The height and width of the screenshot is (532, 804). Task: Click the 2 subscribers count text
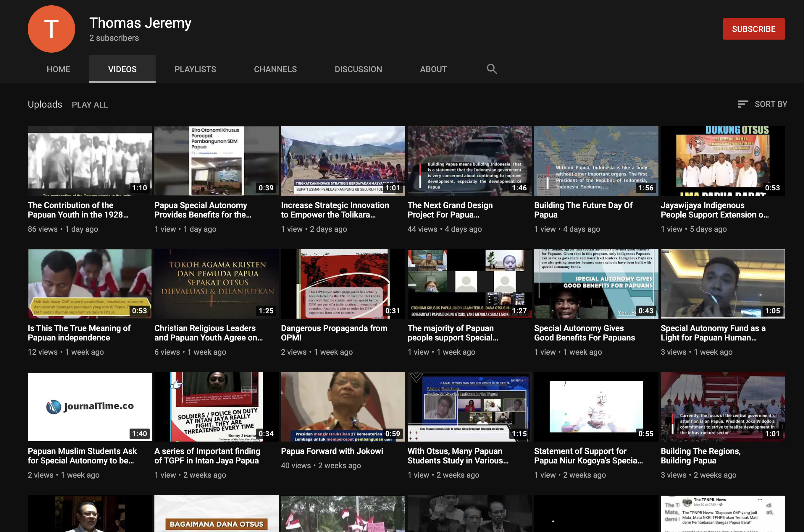(114, 38)
